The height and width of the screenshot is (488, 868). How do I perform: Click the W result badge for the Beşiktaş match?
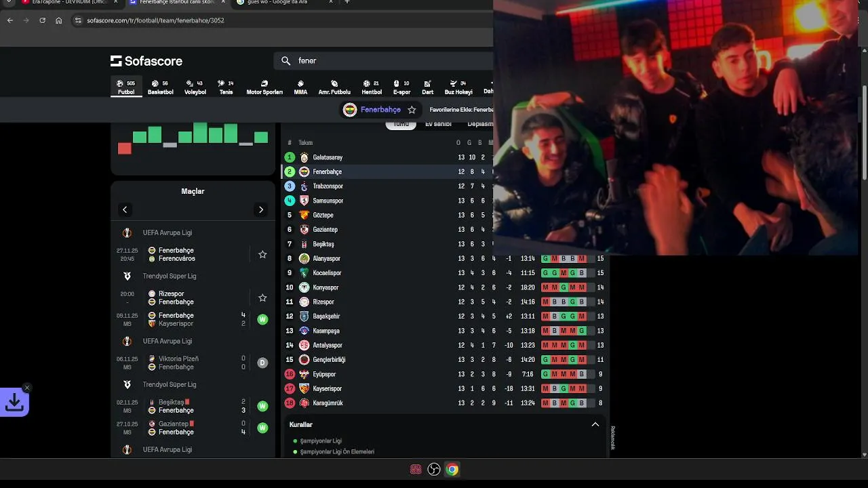pos(262,406)
